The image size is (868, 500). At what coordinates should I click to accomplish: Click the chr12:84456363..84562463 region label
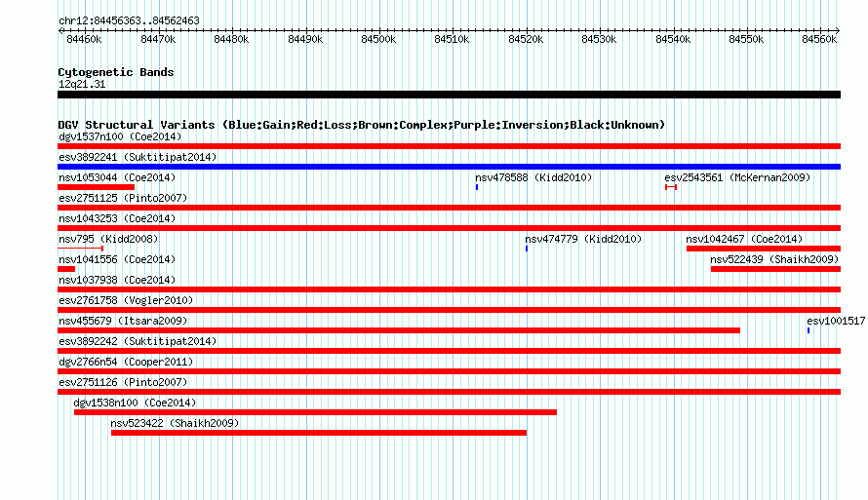tap(129, 20)
